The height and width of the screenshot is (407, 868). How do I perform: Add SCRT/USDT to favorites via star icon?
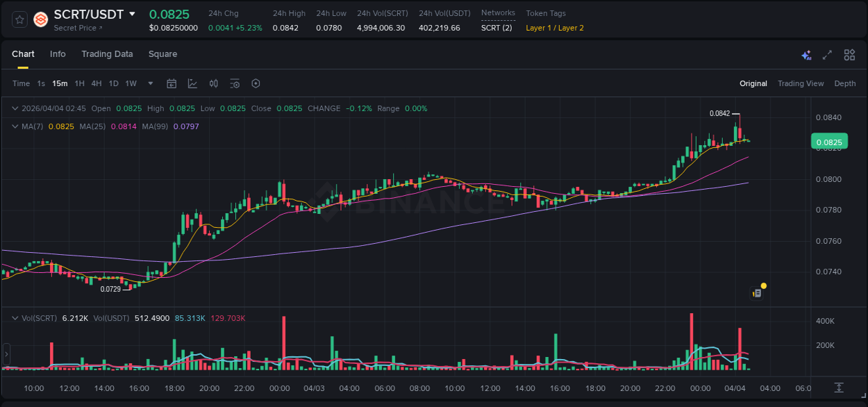pyautogui.click(x=19, y=19)
